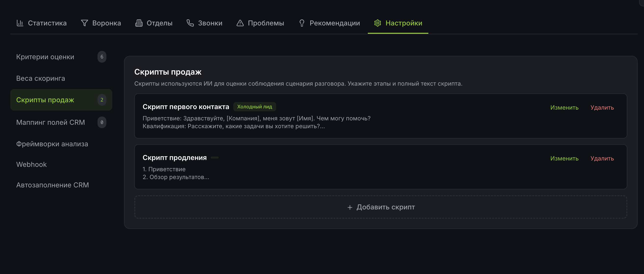Switch to the Звонки tab
The image size is (644, 274).
[210, 23]
